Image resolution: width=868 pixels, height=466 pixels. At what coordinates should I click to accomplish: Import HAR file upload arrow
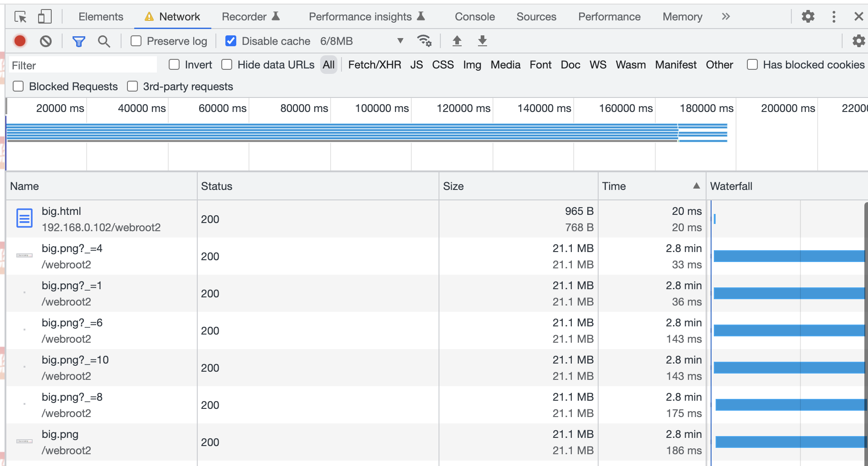point(457,41)
